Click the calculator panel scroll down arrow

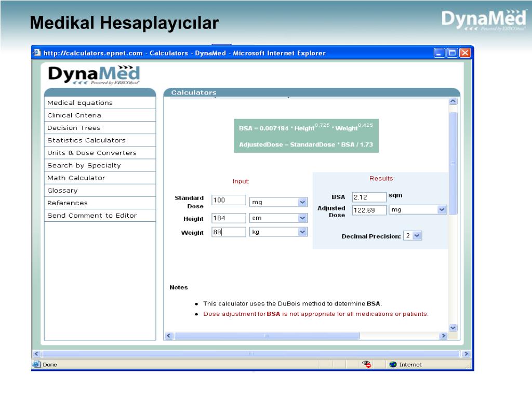point(453,328)
